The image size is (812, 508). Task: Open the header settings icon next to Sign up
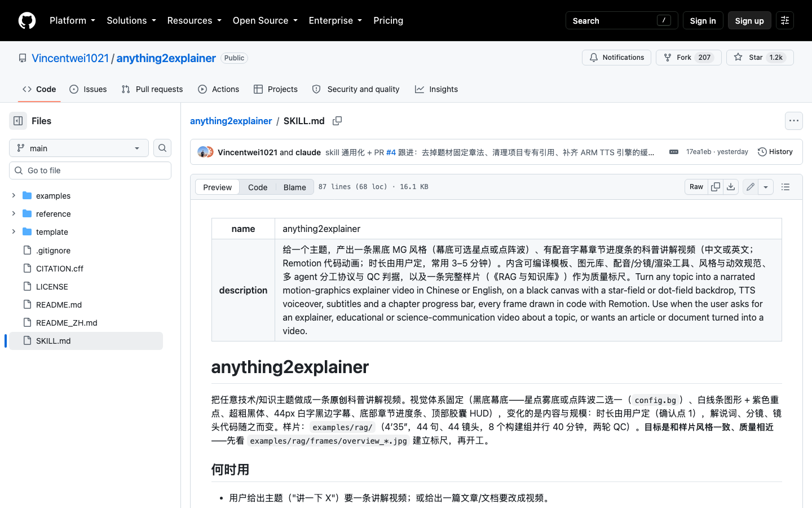[x=785, y=20]
